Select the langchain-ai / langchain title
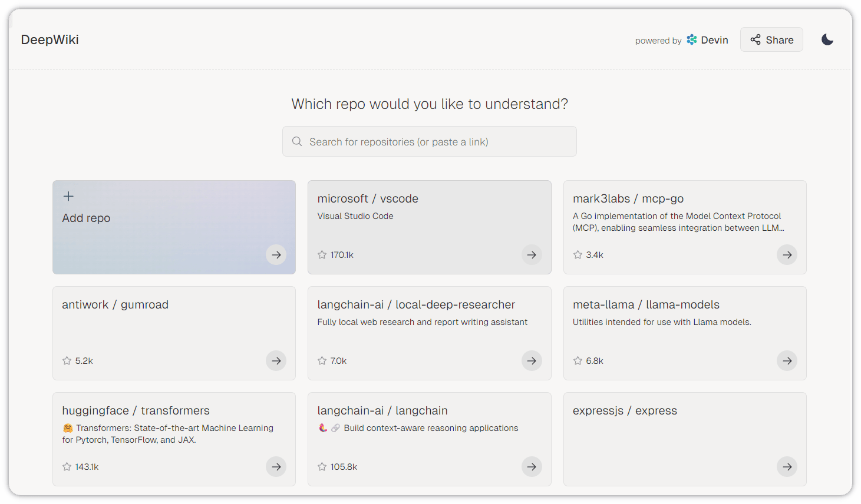 382,410
